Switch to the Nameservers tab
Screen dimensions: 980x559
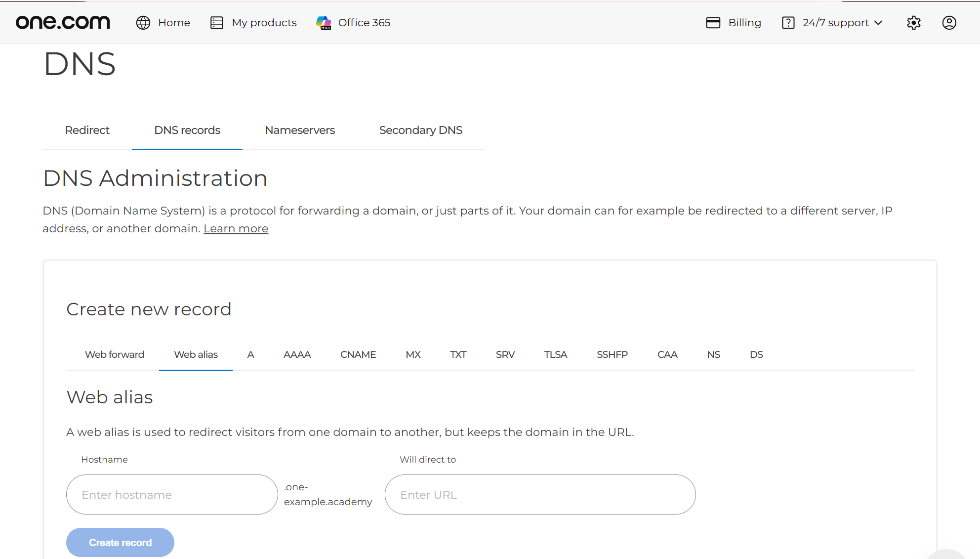click(300, 130)
